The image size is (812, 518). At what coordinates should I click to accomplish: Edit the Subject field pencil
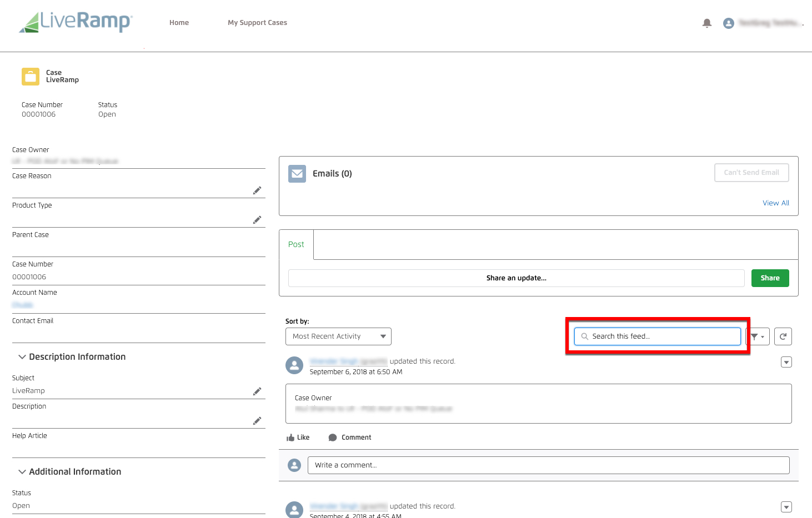click(x=257, y=391)
